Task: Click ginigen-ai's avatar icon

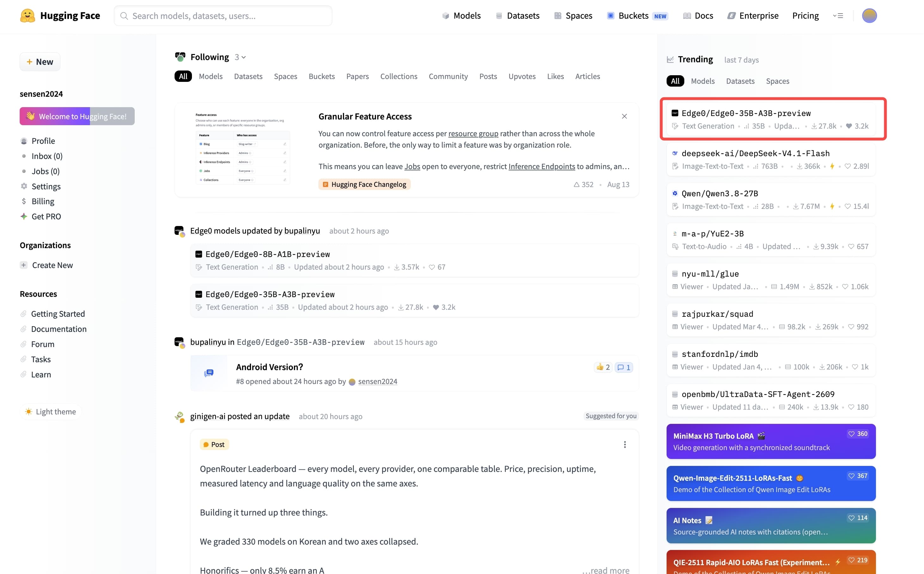Action: click(x=179, y=417)
